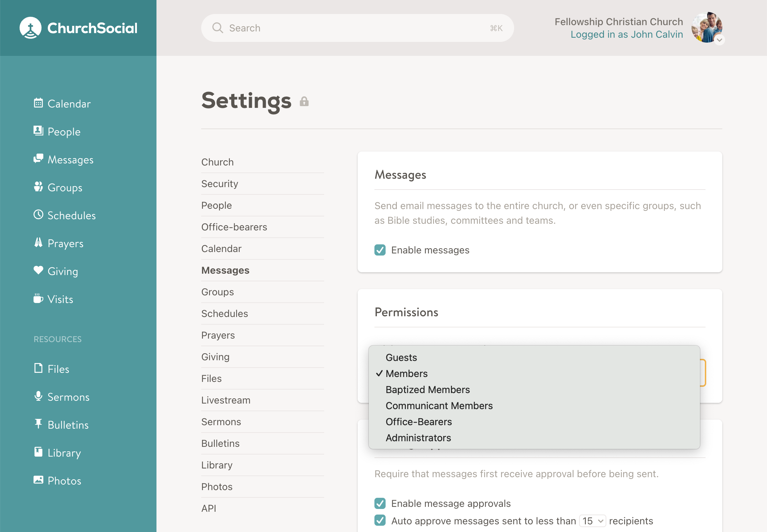Image resolution: width=767 pixels, height=532 pixels.
Task: Click the Calendar icon in sidebar
Action: click(x=38, y=103)
